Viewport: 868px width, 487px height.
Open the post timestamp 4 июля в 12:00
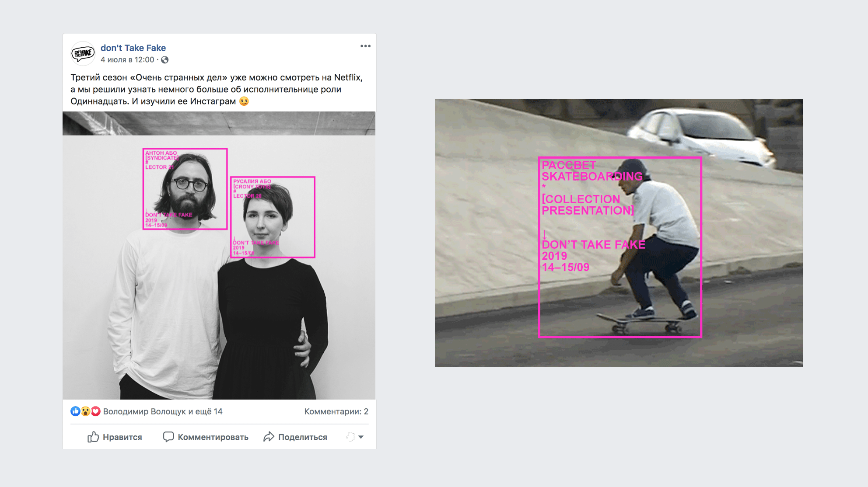click(x=127, y=60)
